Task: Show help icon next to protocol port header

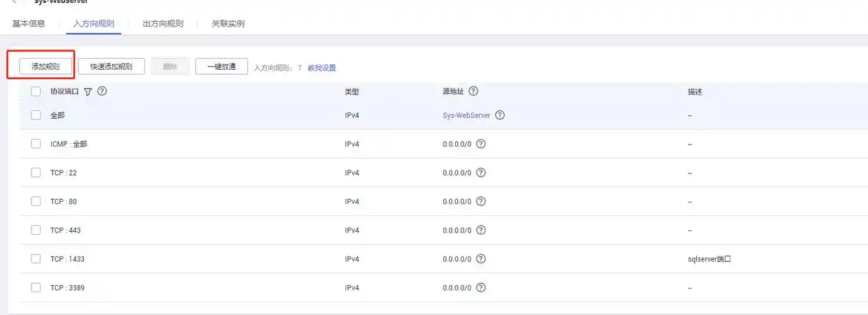Action: (102, 91)
